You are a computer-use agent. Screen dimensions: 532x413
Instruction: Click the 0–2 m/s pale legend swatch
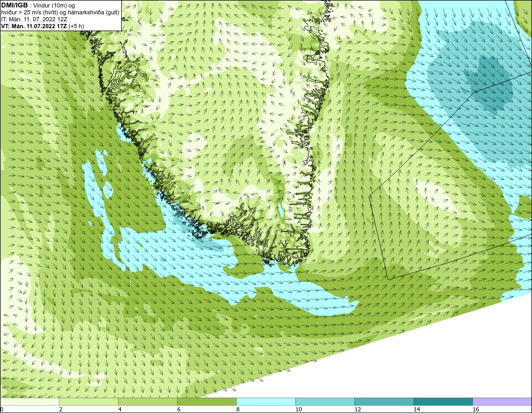pos(30,402)
